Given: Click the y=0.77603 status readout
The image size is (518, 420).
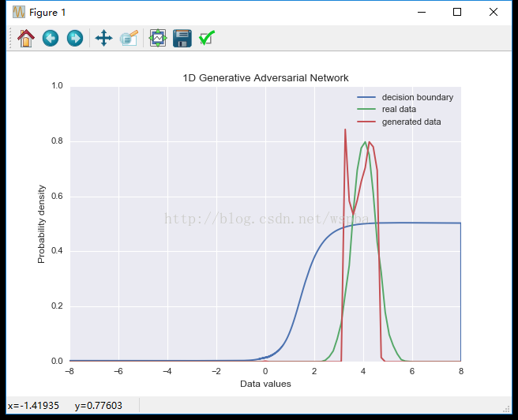Looking at the screenshot, I should [x=99, y=406].
